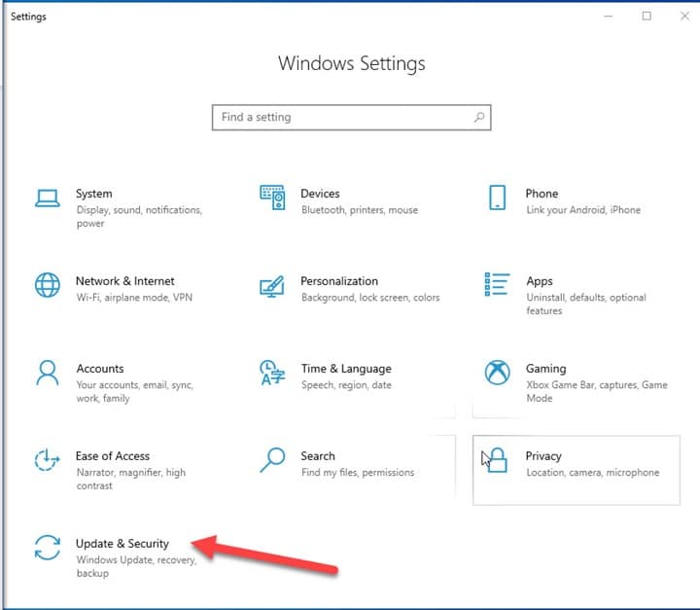Viewport: 700px width, 610px height.
Task: Click "Windows Update, recovery, backup" description
Action: tap(137, 566)
